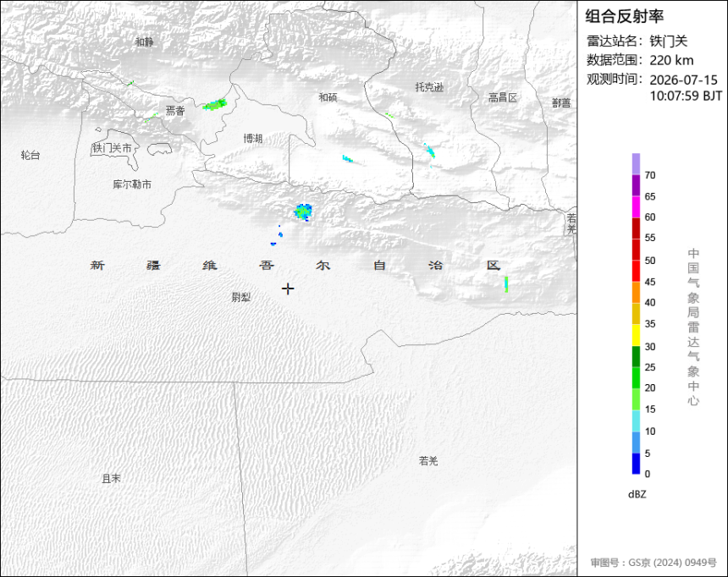This screenshot has height=577, width=728.
Task: Click the vertical cyan-green echo strip at right
Action: pos(506,284)
